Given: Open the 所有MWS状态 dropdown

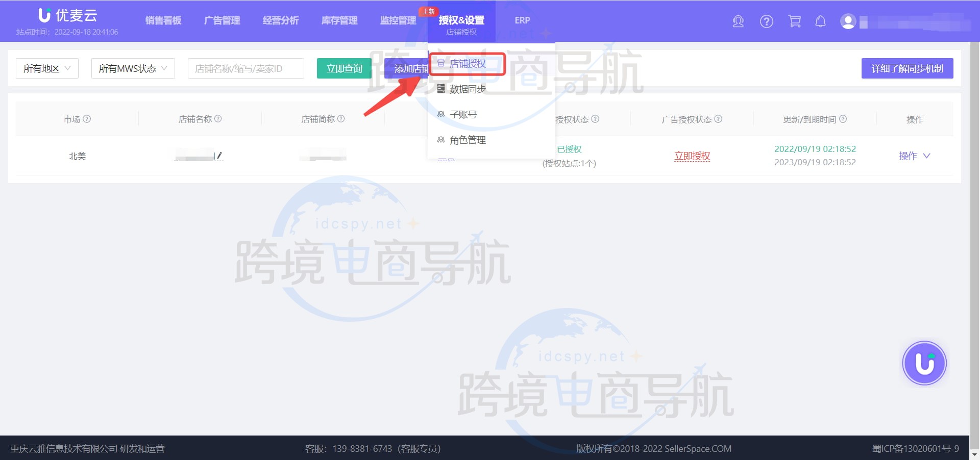Looking at the screenshot, I should [x=133, y=68].
